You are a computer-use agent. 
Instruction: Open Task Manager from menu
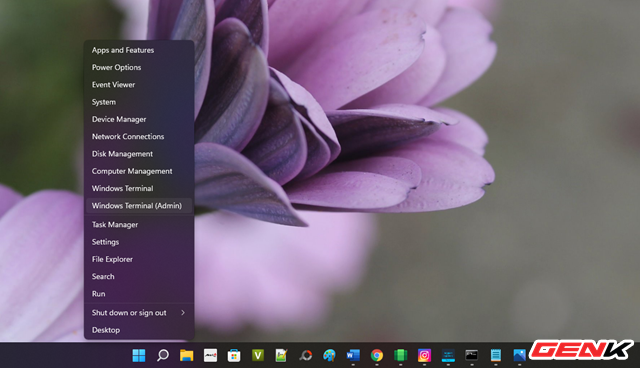139,224
